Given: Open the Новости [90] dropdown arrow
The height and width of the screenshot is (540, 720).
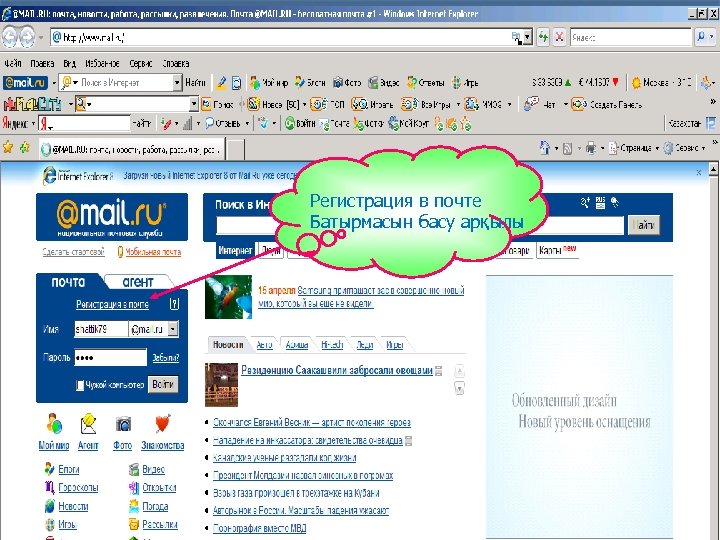Looking at the screenshot, I should pyautogui.click(x=304, y=105).
